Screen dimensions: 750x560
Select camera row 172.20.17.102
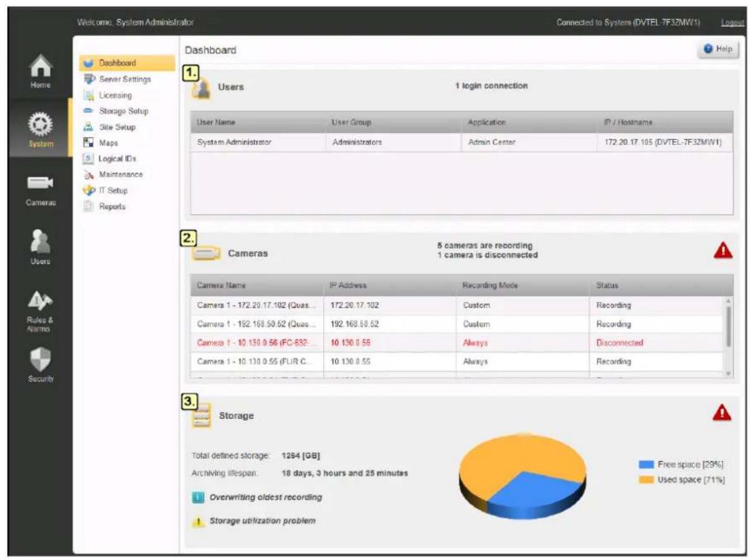click(457, 305)
